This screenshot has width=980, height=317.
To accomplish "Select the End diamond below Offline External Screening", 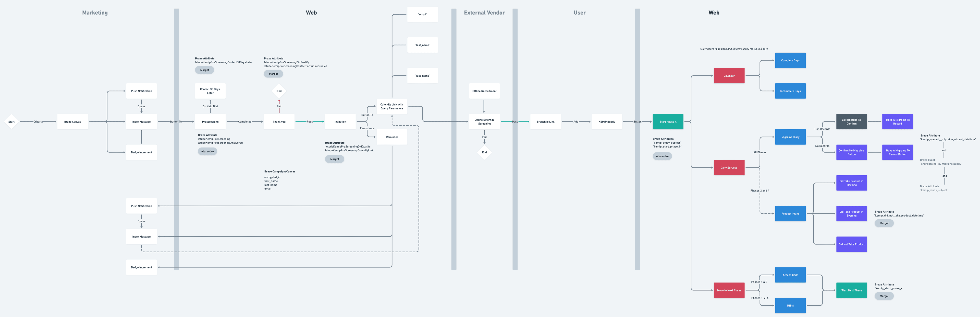I will click(x=484, y=152).
